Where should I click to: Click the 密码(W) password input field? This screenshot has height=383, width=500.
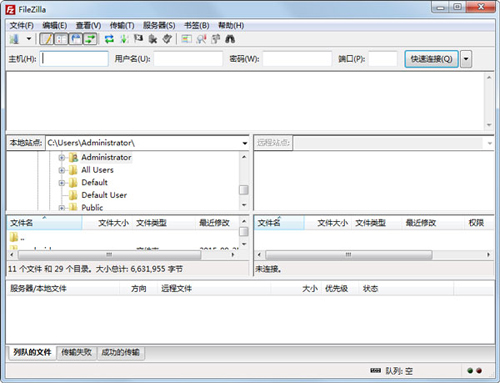(297, 59)
